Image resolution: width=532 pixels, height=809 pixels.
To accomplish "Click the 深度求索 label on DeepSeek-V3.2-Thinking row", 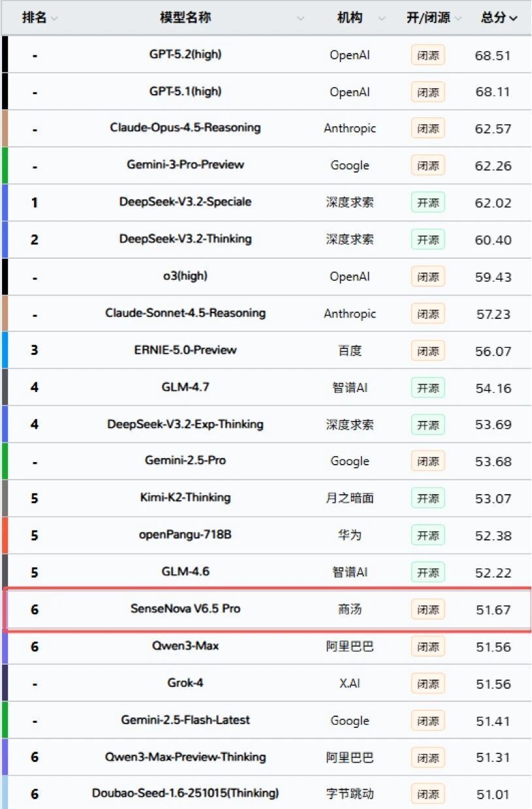I will coord(350,239).
